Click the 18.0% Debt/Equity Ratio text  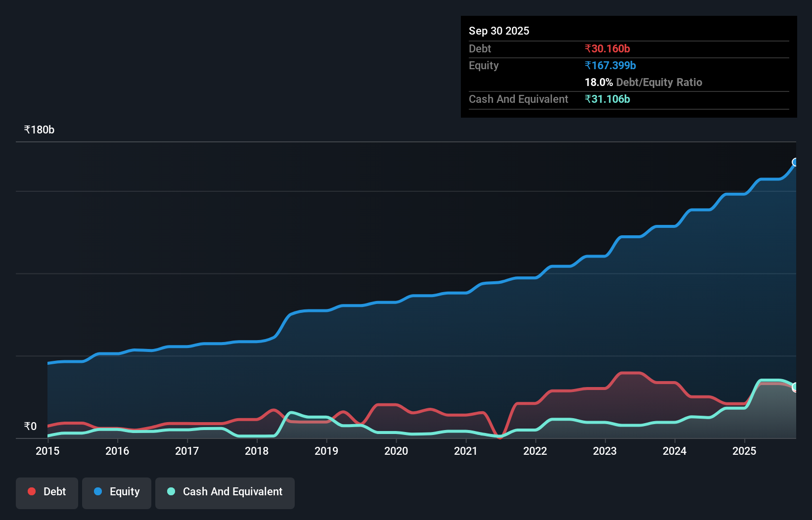click(x=643, y=82)
